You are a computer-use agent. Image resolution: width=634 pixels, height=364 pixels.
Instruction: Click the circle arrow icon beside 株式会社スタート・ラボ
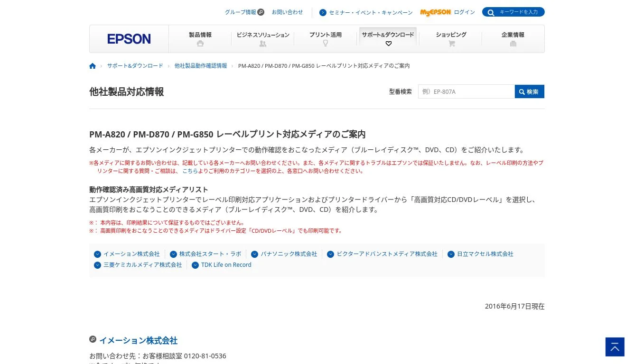pos(173,255)
